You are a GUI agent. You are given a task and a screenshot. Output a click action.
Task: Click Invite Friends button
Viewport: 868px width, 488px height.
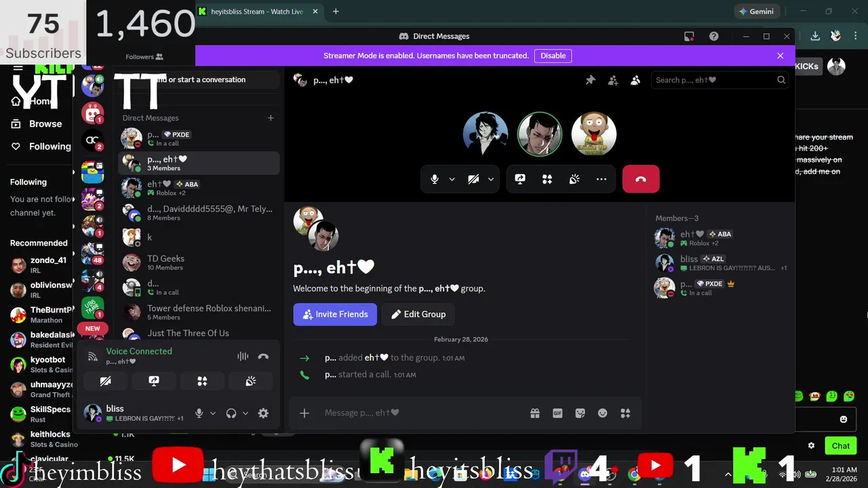tap(335, 314)
